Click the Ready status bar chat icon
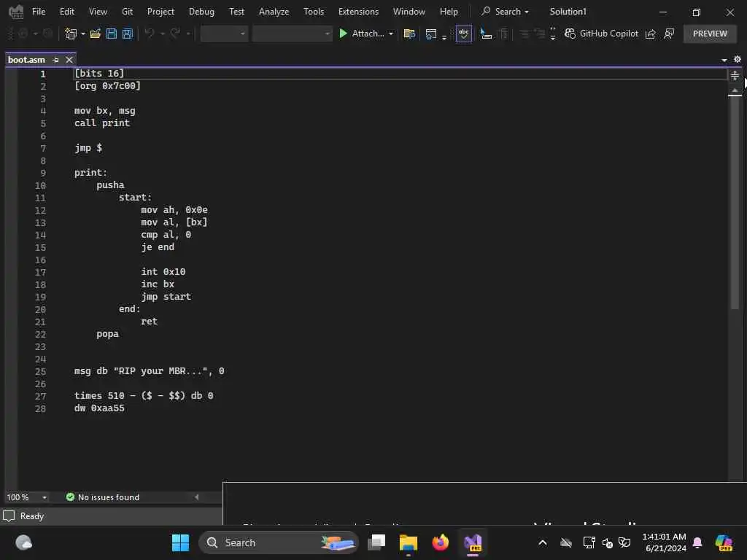 click(9, 516)
